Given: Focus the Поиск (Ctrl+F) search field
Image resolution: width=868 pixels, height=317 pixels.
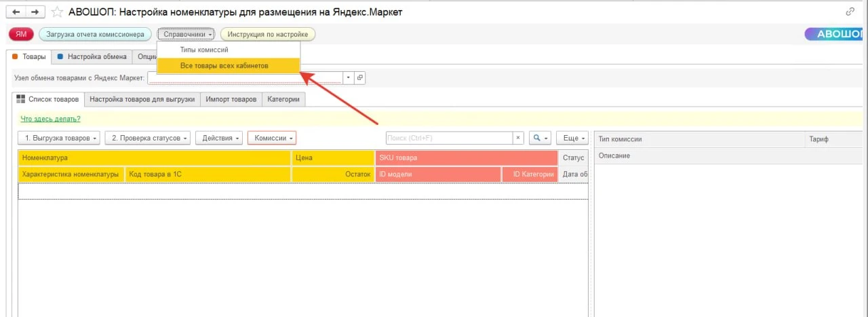Looking at the screenshot, I should click(449, 138).
